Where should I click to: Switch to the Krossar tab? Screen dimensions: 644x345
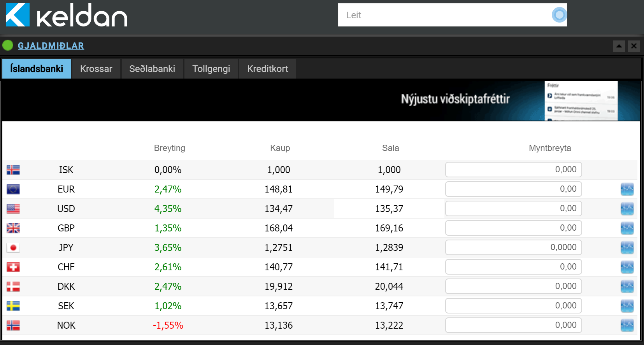96,69
